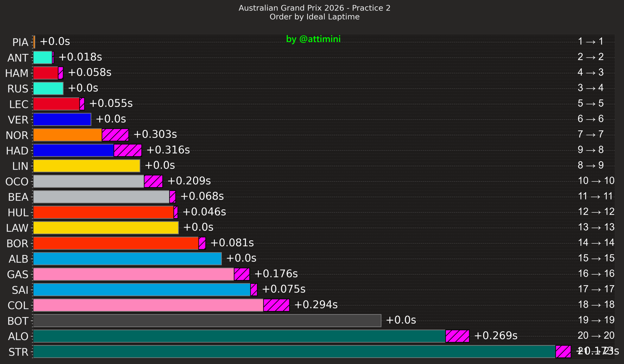Screen dimensions: 624x364
Task: Click Albon's light blue bar
Action: click(127, 259)
